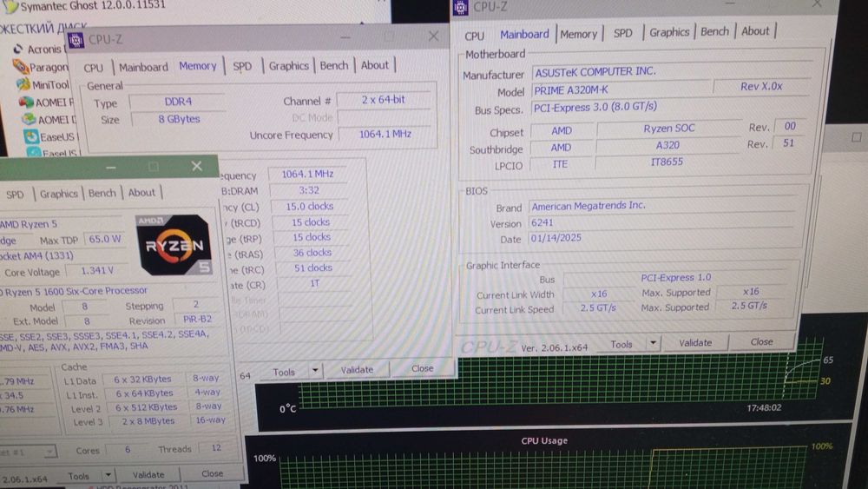Viewport: 868px width, 489px height.
Task: Open Tools dropdown arrow in Mainboard window
Action: click(654, 343)
